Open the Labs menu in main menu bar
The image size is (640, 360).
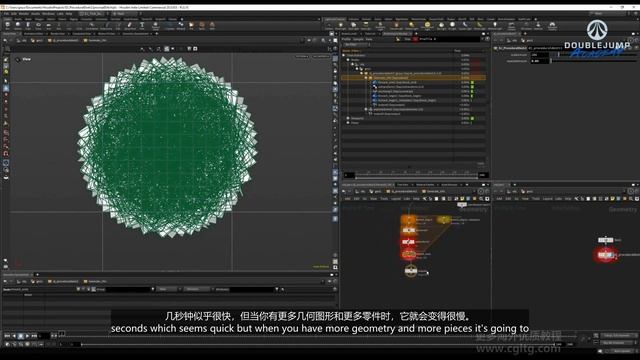pos(60,13)
